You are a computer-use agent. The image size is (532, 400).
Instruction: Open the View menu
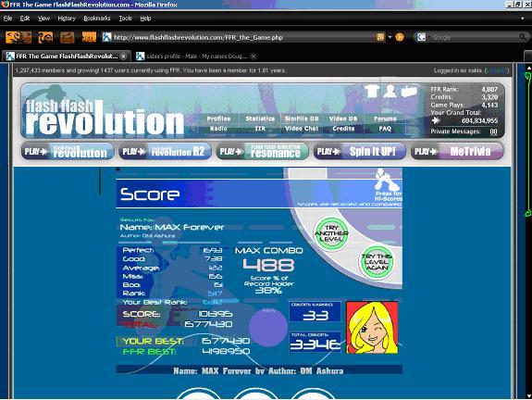click(x=43, y=19)
